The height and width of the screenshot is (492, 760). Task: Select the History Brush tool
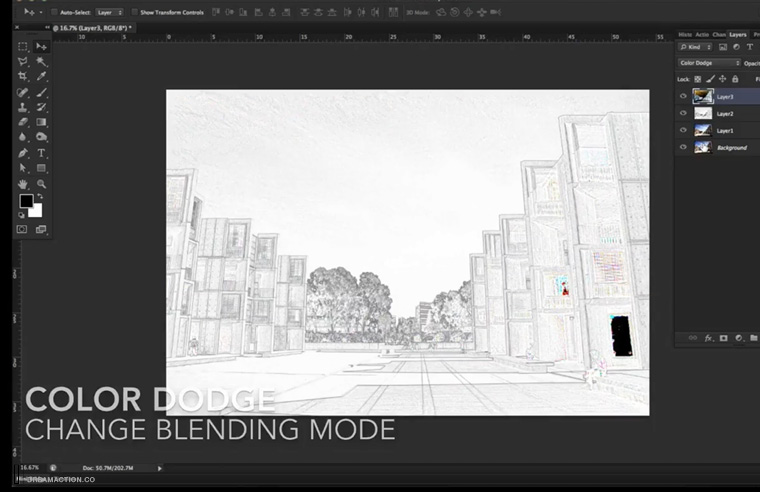click(41, 107)
